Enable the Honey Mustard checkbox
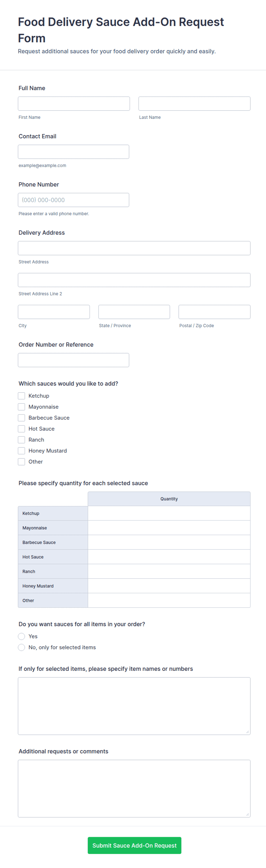Viewport: 266px width, 868px height. click(21, 451)
